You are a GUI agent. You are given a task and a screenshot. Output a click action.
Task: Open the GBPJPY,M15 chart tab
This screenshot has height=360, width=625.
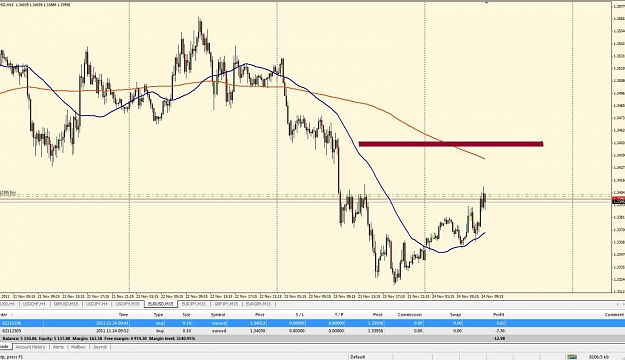click(226, 304)
